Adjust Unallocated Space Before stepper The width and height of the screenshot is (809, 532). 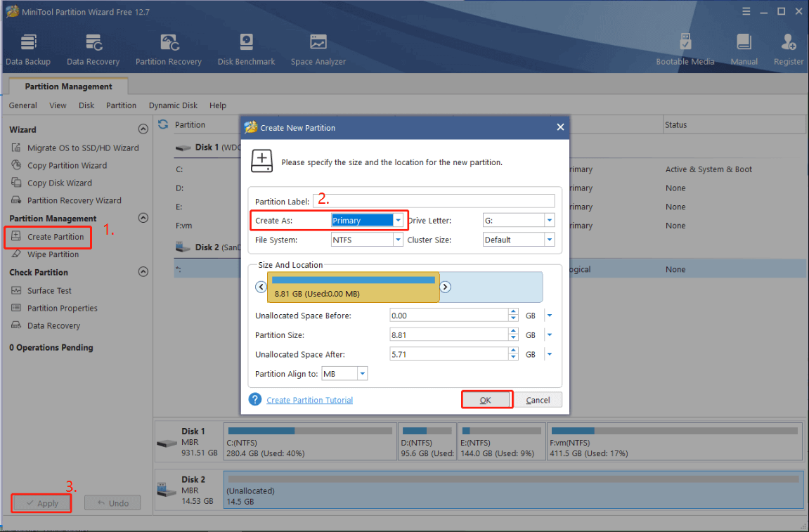(513, 316)
